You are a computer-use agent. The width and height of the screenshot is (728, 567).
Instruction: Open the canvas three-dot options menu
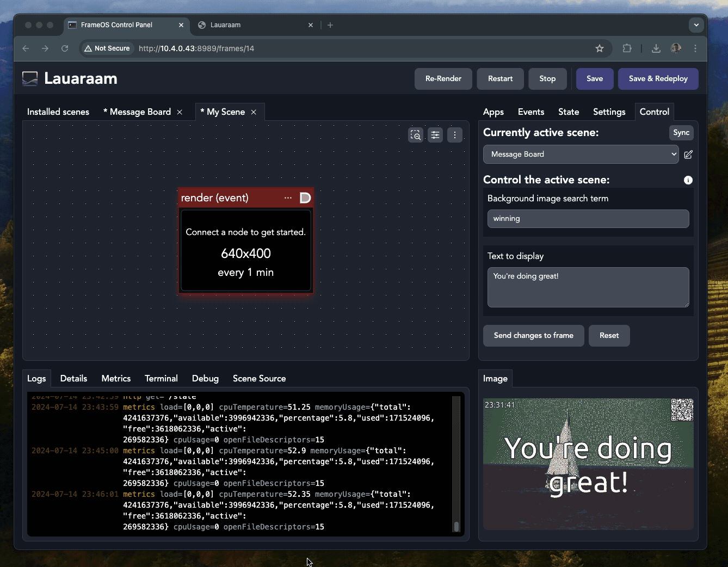click(x=455, y=135)
